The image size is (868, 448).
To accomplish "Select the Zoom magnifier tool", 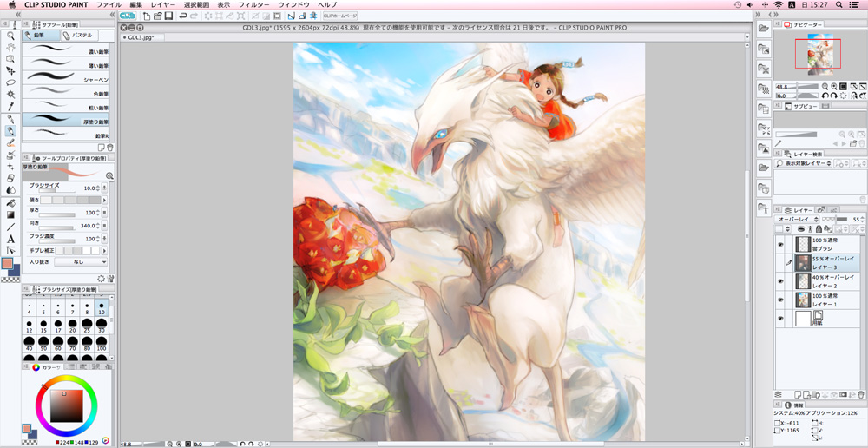I will [x=10, y=36].
